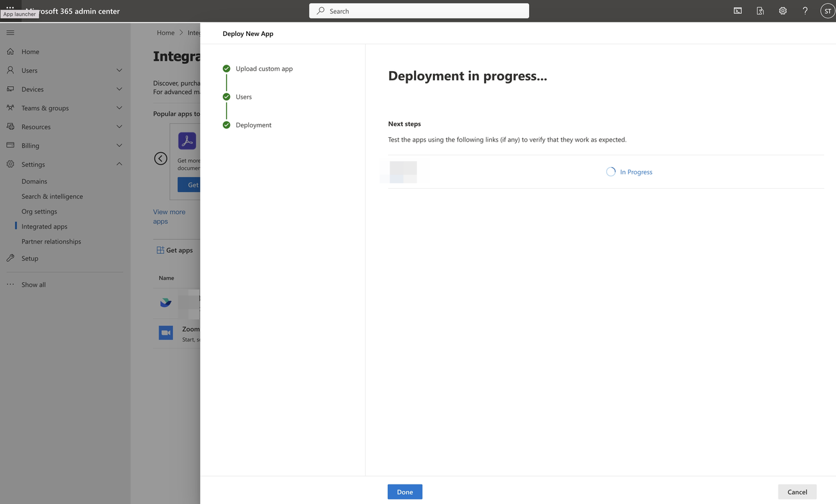The height and width of the screenshot is (504, 836).
Task: Open the Help question mark icon
Action: [x=805, y=11]
